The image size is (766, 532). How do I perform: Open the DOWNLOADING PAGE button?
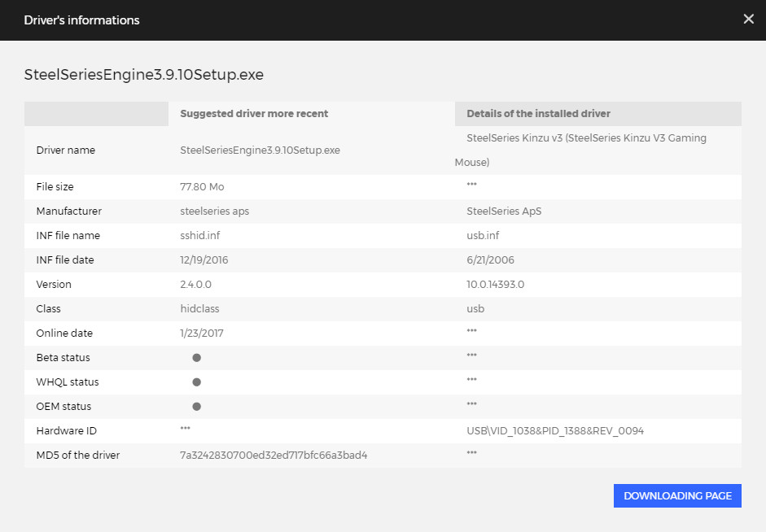click(677, 496)
